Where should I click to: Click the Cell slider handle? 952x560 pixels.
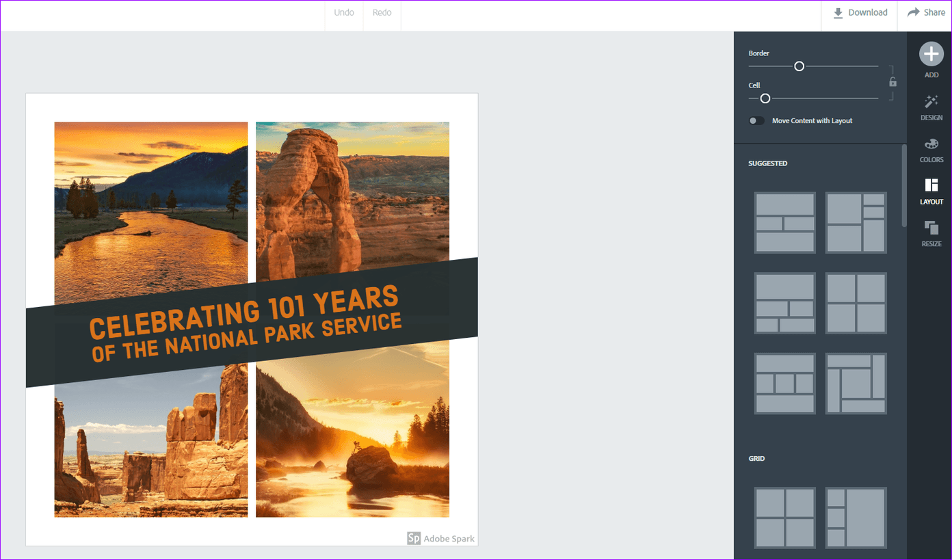point(765,98)
